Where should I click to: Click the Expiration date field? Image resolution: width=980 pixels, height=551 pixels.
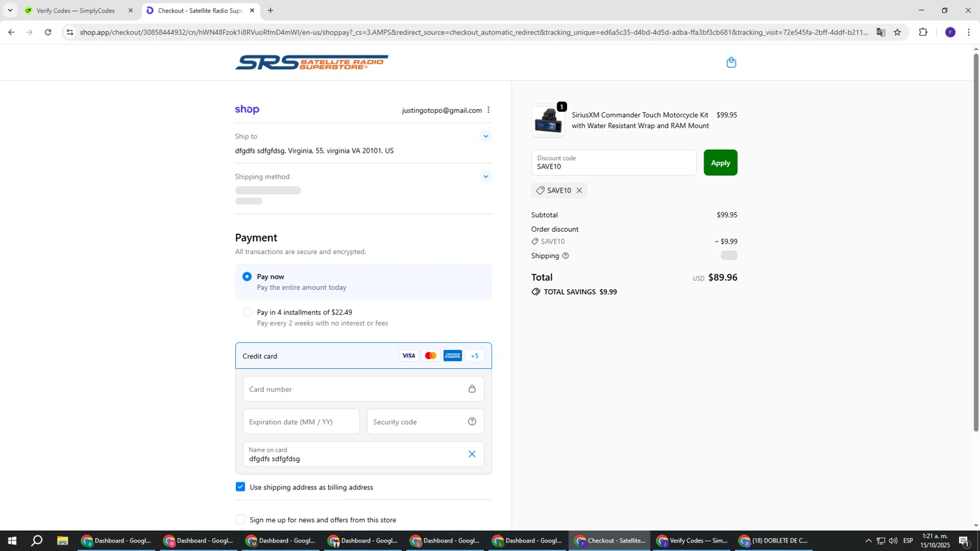(301, 422)
